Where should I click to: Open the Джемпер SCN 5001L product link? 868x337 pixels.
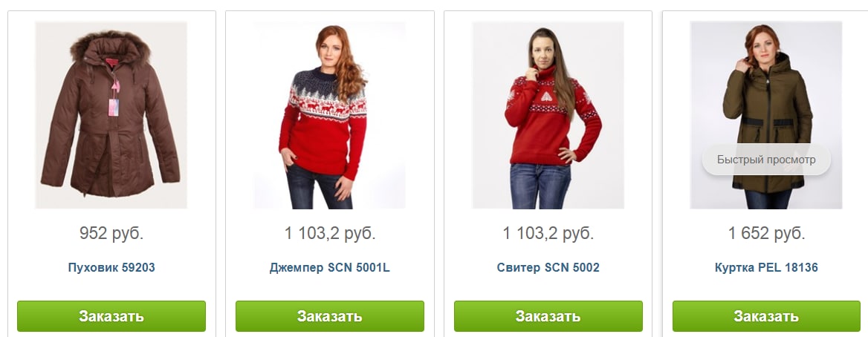pyautogui.click(x=330, y=268)
